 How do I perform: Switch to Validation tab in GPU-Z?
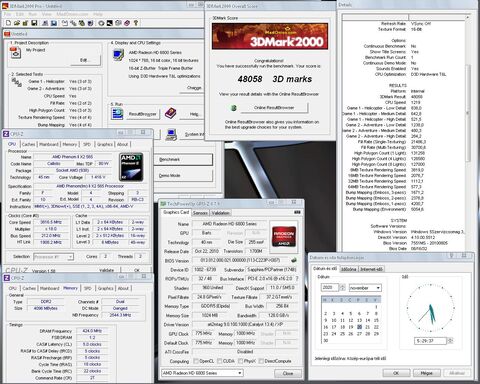220,213
